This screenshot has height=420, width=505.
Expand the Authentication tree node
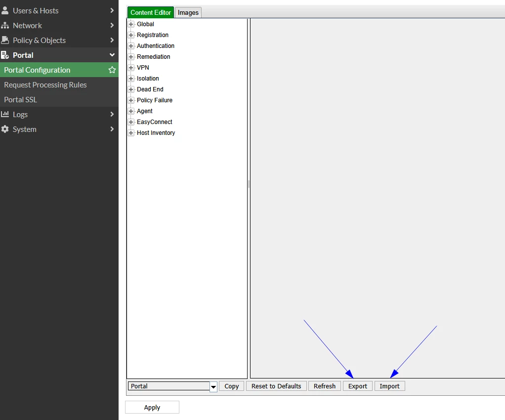point(131,46)
